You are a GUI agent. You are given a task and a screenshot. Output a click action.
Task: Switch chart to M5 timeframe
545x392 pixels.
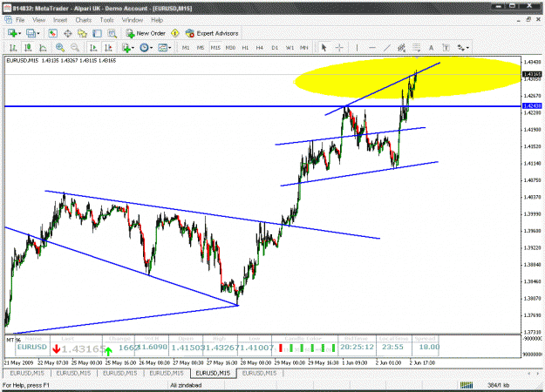(201, 48)
